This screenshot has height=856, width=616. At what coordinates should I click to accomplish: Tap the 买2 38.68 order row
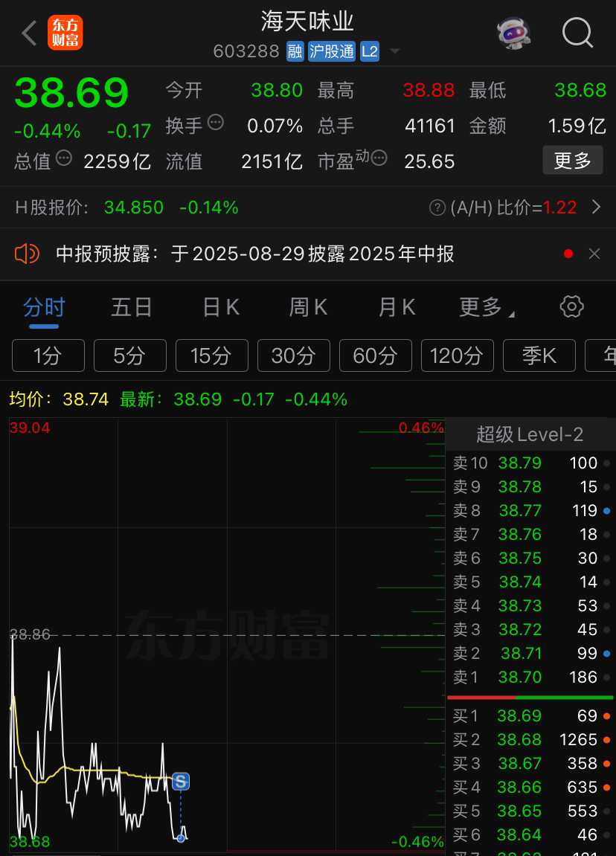pos(530,740)
